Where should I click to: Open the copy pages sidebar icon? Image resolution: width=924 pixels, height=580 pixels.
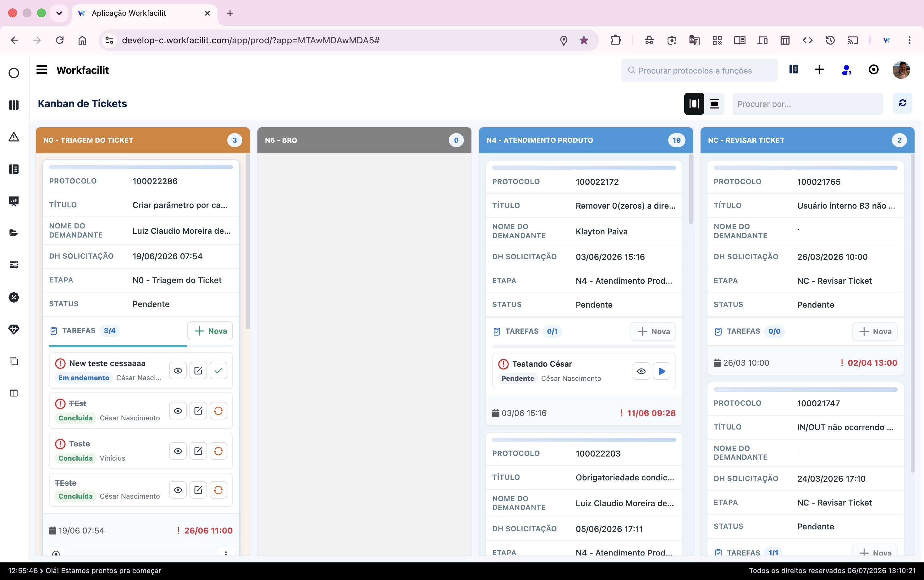tap(14, 361)
